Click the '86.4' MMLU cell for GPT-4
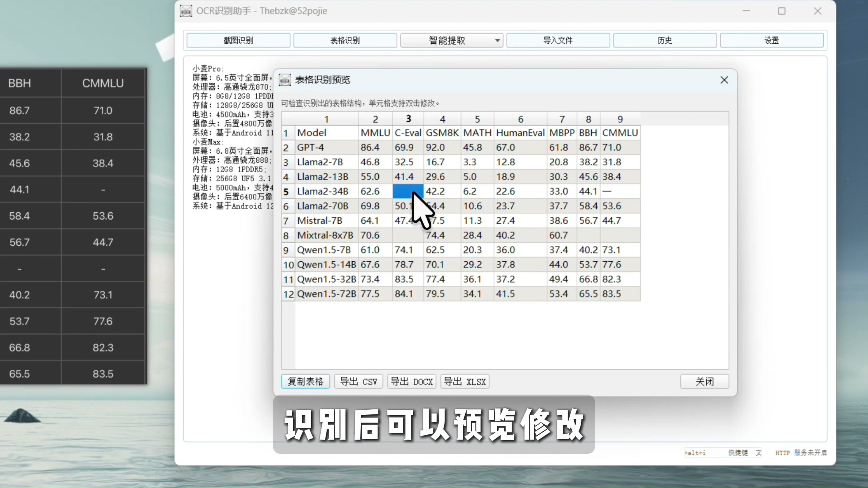This screenshot has height=488, width=868. 375,147
